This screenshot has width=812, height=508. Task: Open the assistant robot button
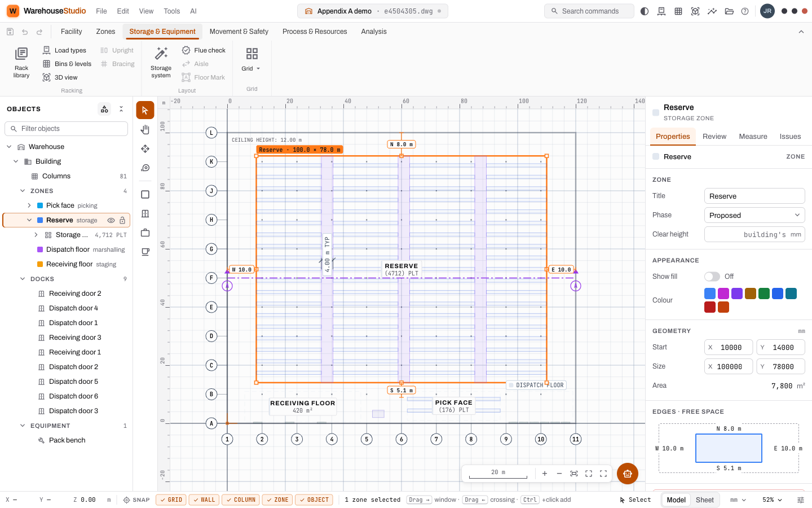(628, 474)
